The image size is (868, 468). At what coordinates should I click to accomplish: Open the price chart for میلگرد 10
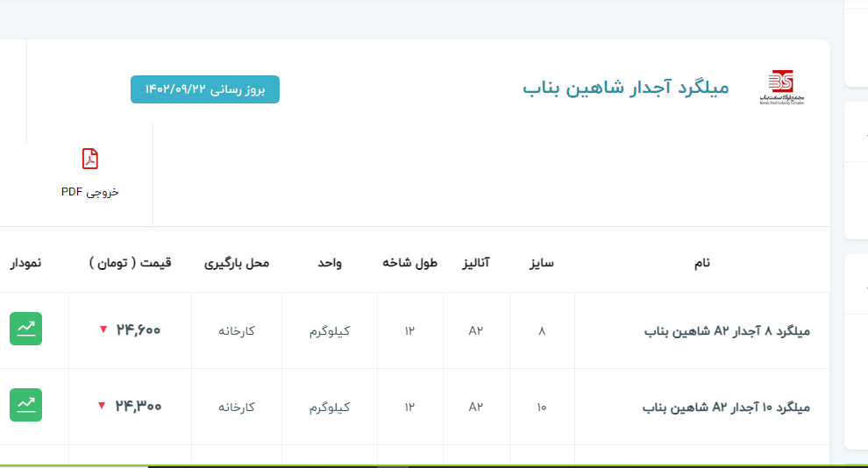pyautogui.click(x=25, y=404)
